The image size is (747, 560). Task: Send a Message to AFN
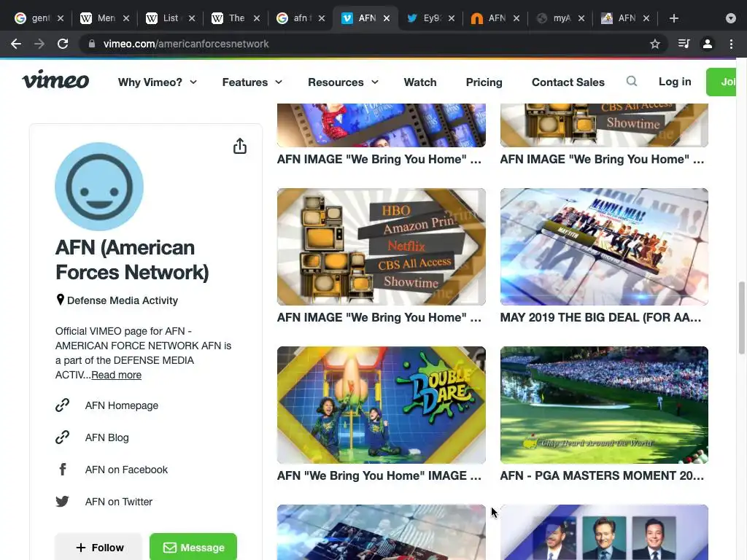(x=193, y=547)
